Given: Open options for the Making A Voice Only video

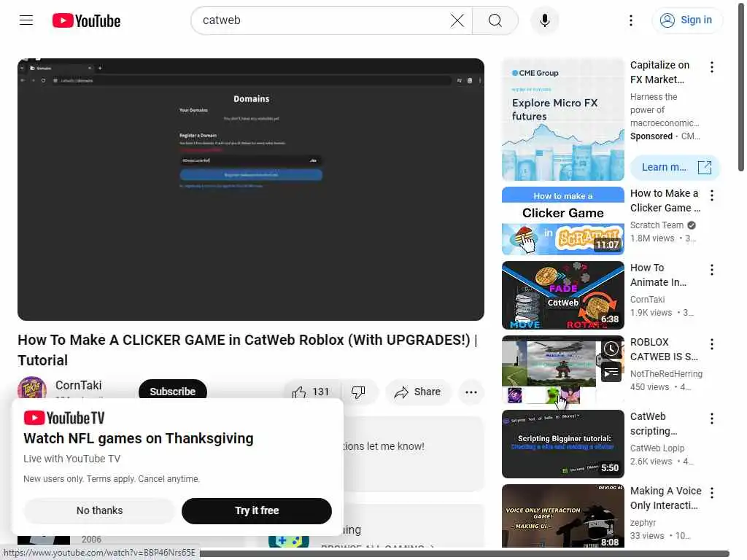Looking at the screenshot, I should coord(712,492).
